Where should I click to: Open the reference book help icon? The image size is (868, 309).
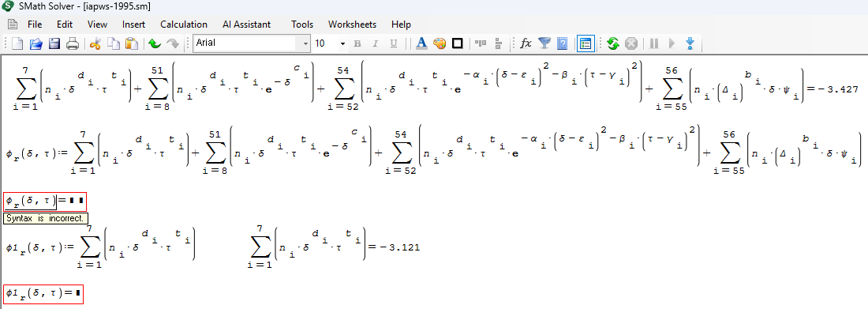(563, 43)
